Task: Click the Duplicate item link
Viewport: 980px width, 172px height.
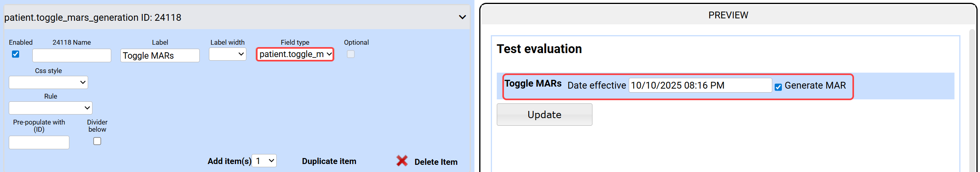Action: point(329,161)
